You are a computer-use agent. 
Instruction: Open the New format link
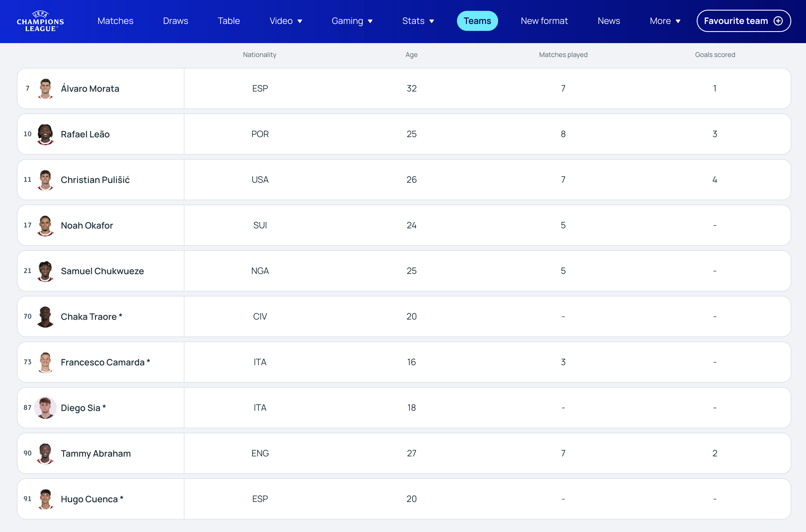tap(544, 21)
